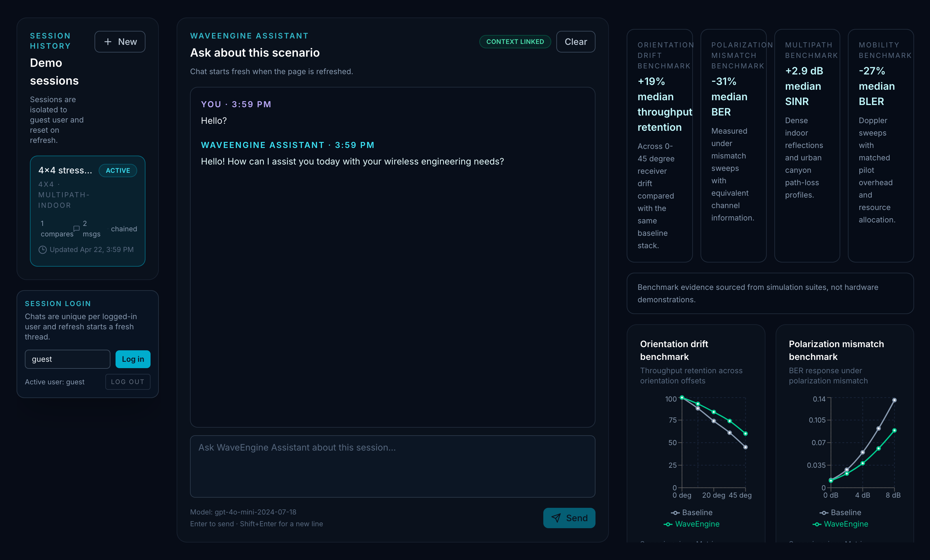Click WaveEngine legend marker under Orientation drift chart
This screenshot has height=560, width=930.
(x=668, y=524)
